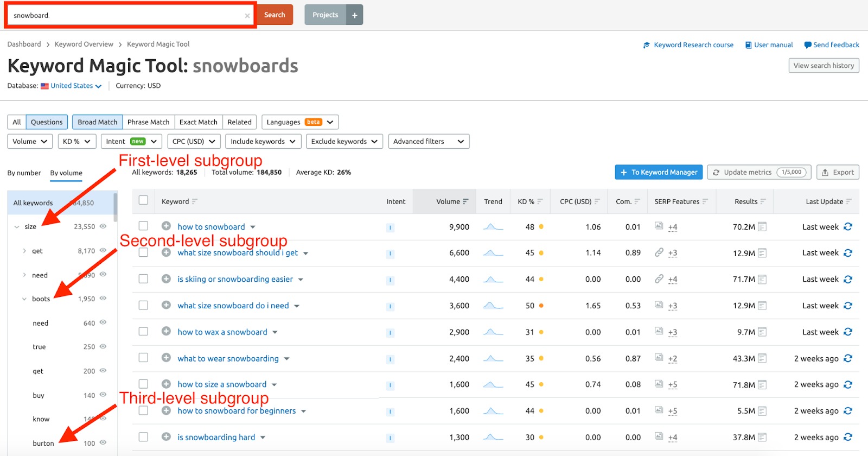This screenshot has height=456, width=868.
Task: Tick the select-all keywords checkbox
Action: pos(143,200)
